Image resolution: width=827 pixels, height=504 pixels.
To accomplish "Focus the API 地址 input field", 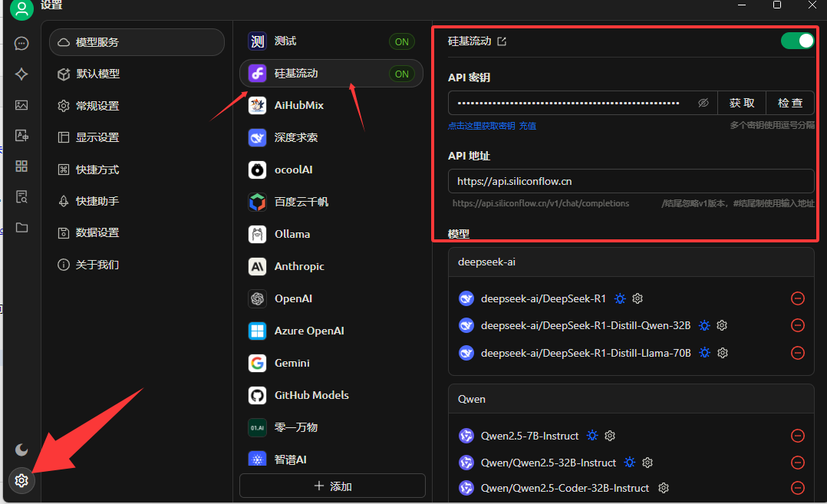I will tap(631, 181).
